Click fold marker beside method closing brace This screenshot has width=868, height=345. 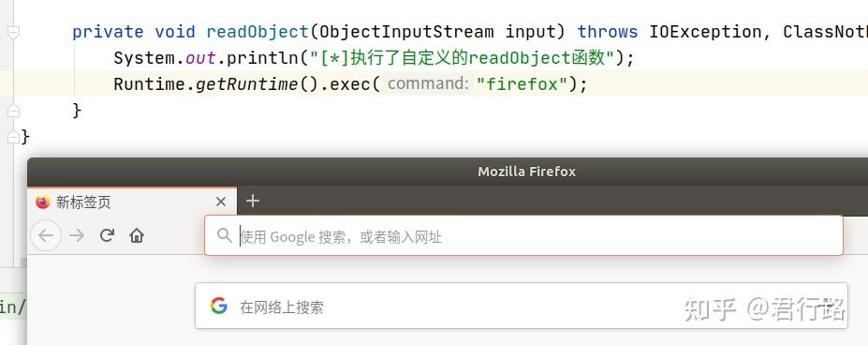tap(14, 111)
